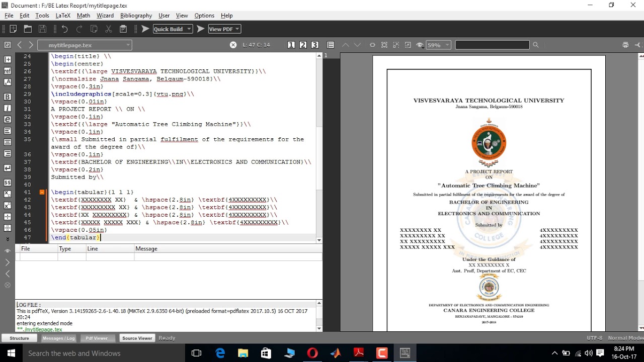Click the Search the web and Windows box
This screenshot has height=362, width=644.
104,353
